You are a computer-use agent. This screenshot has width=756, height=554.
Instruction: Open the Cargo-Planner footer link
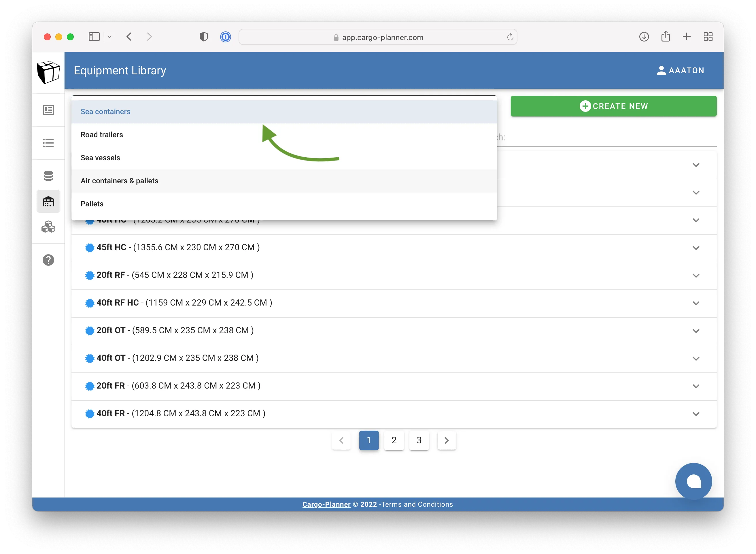326,504
